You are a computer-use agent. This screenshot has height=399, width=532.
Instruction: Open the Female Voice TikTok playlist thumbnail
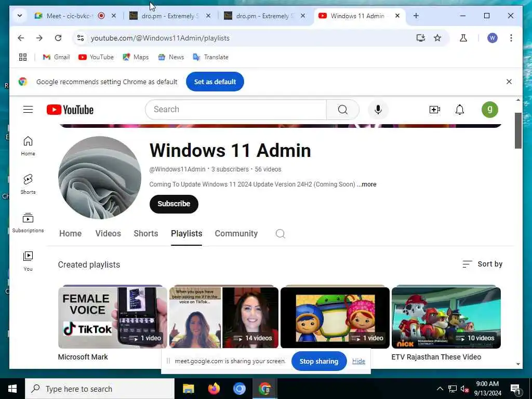click(112, 317)
